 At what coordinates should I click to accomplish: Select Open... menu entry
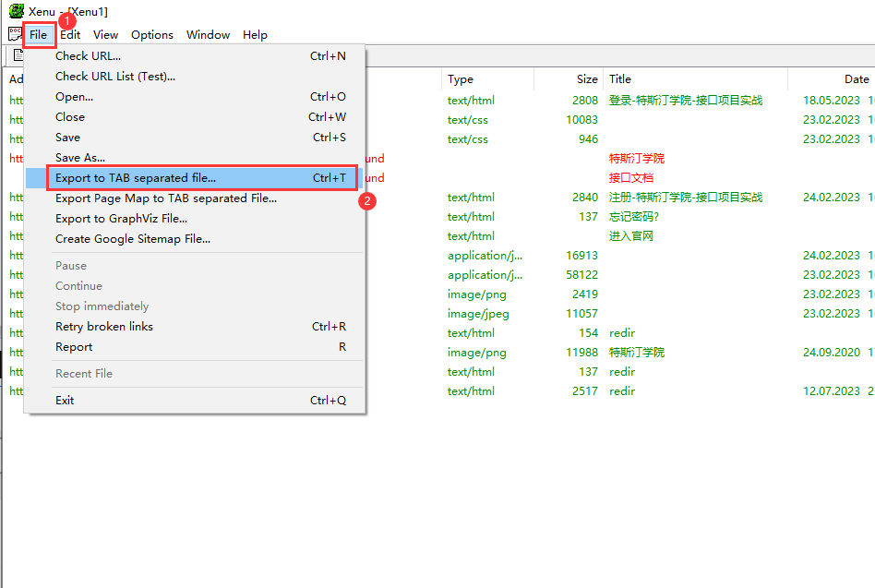pos(194,97)
